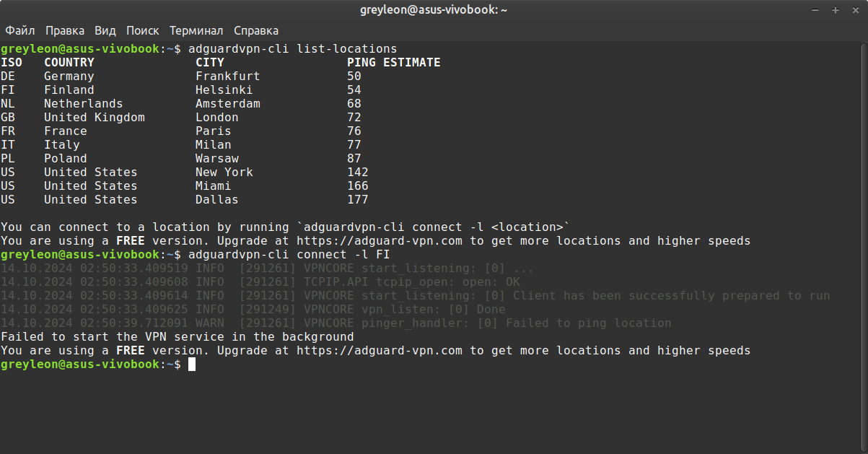Click the Netherlands country entry
Viewport: 868px width, 454px height.
pyautogui.click(x=84, y=104)
